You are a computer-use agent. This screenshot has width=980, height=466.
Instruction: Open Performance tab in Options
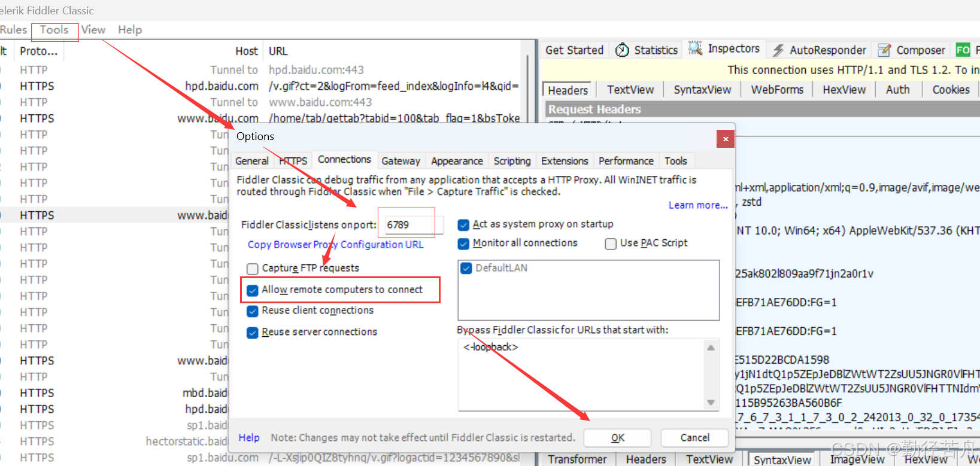(626, 161)
